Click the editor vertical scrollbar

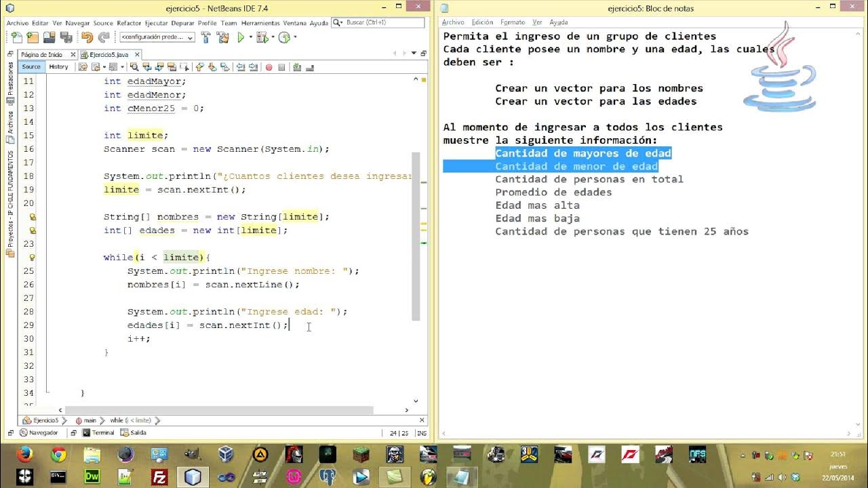pos(416,237)
